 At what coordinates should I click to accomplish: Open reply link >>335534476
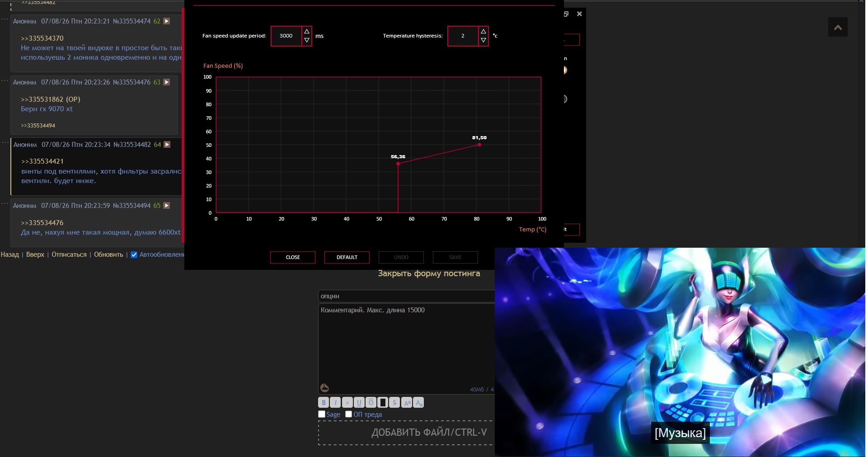tap(42, 223)
